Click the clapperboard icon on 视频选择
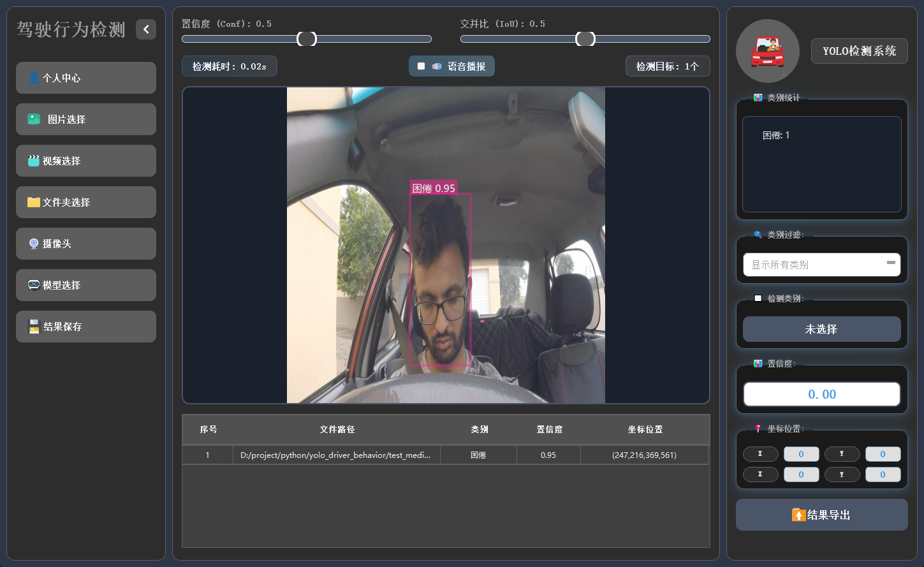 click(34, 161)
